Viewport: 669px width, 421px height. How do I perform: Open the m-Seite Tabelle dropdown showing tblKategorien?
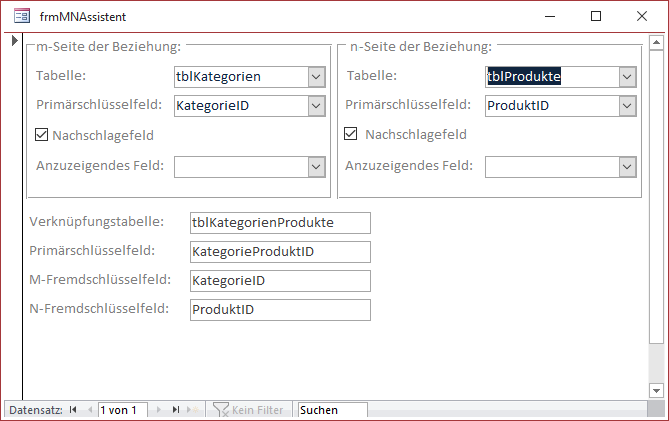(316, 77)
